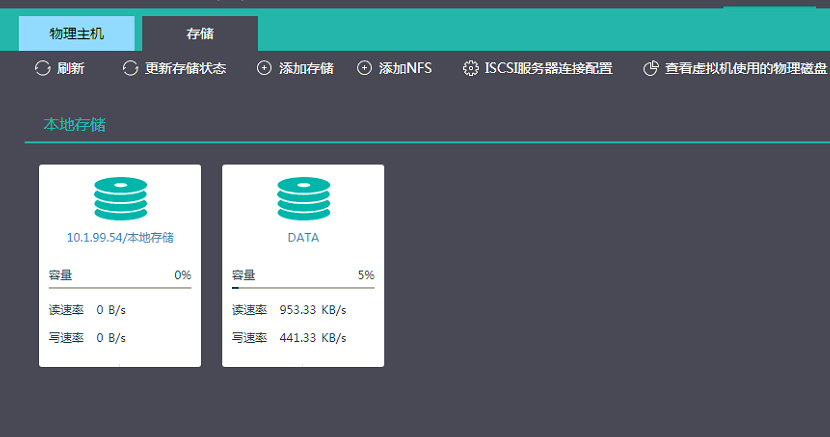Click the 0% capacity bar
Viewport: 830px width, 437px height.
(x=120, y=288)
